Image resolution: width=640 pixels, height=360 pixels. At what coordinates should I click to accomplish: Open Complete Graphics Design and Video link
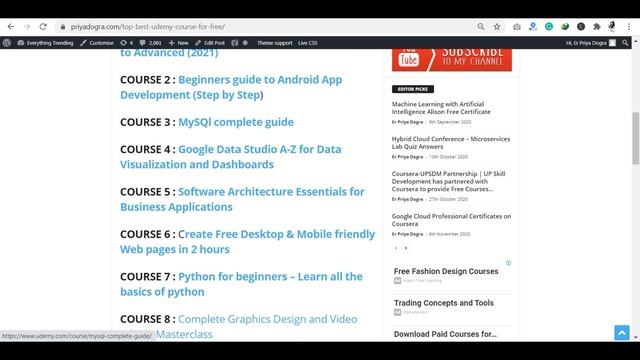coord(267,319)
